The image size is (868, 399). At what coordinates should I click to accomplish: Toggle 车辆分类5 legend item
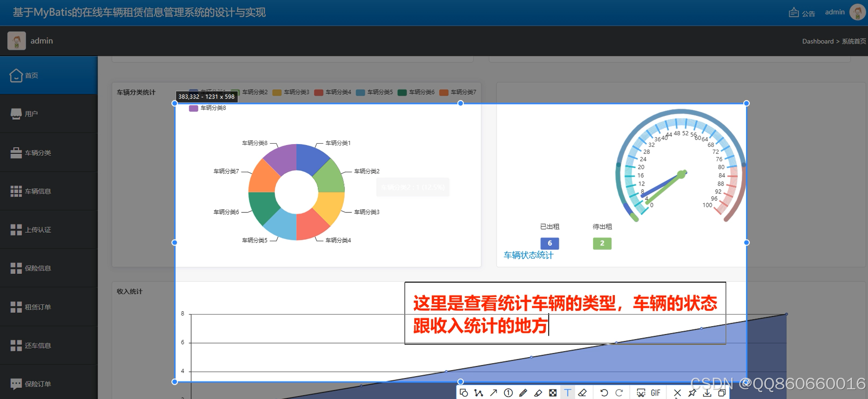pos(375,92)
